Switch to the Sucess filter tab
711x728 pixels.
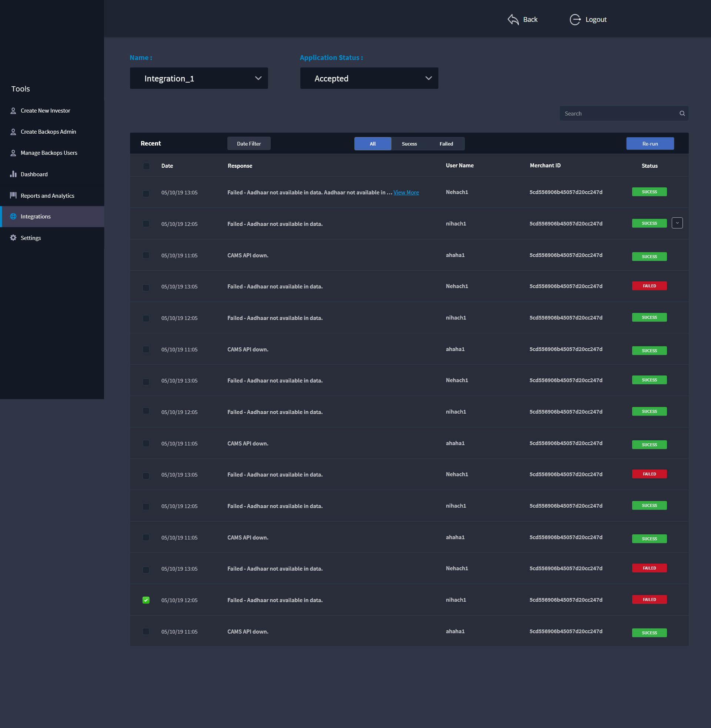(409, 144)
